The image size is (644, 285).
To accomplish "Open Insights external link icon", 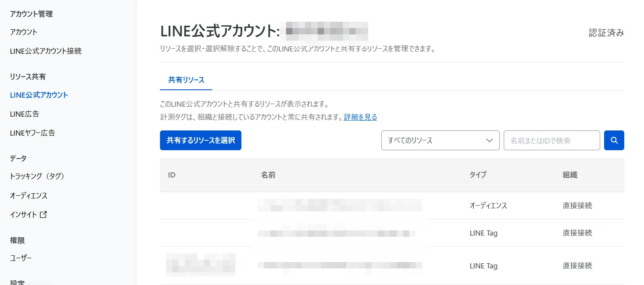I will click(x=43, y=215).
